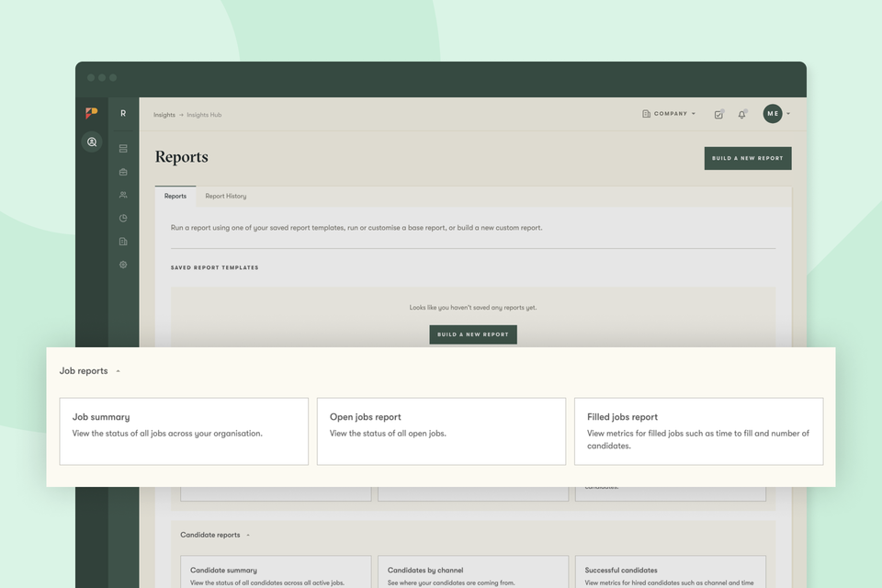
Task: Open the COMPANY dropdown
Action: point(672,114)
